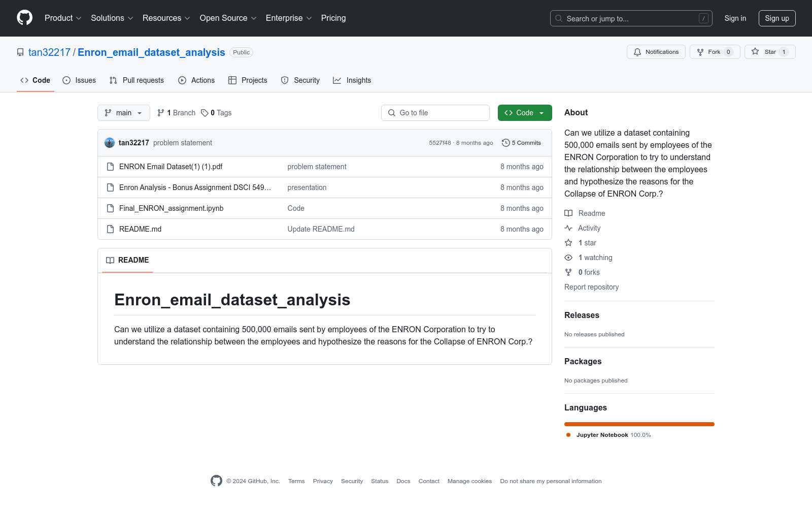Click file icon for ENRON Email Dataset pdf
This screenshot has width=812, height=508.
(x=110, y=167)
